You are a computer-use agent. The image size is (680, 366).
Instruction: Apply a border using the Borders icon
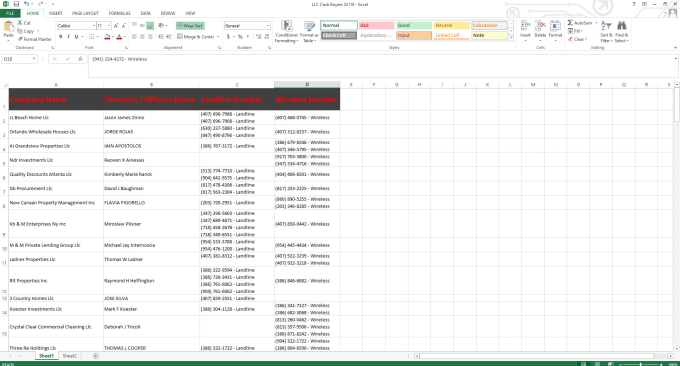[x=92, y=37]
